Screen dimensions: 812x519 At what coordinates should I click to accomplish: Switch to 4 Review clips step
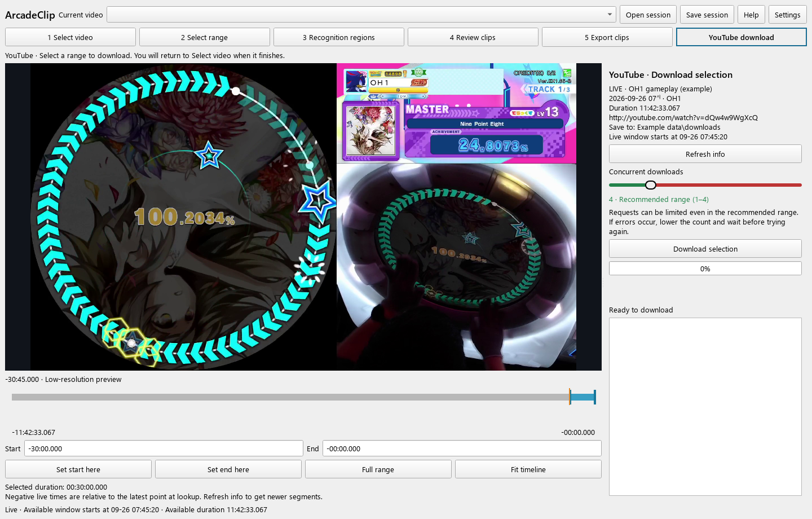click(x=473, y=37)
